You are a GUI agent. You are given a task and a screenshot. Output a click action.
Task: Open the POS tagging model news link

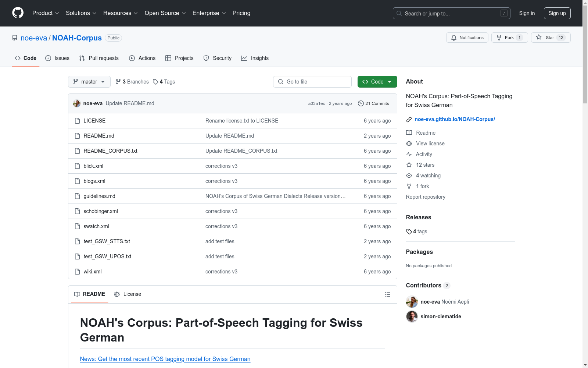tap(165, 359)
